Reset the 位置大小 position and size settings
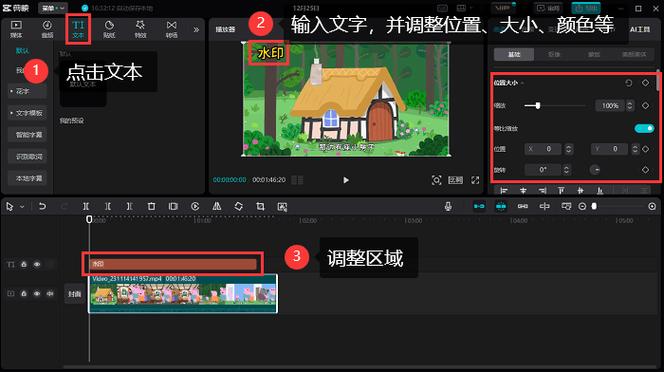This screenshot has height=372, width=664. point(628,83)
